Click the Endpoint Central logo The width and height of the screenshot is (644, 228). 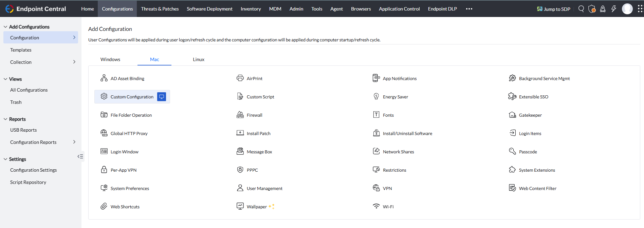[x=36, y=9]
